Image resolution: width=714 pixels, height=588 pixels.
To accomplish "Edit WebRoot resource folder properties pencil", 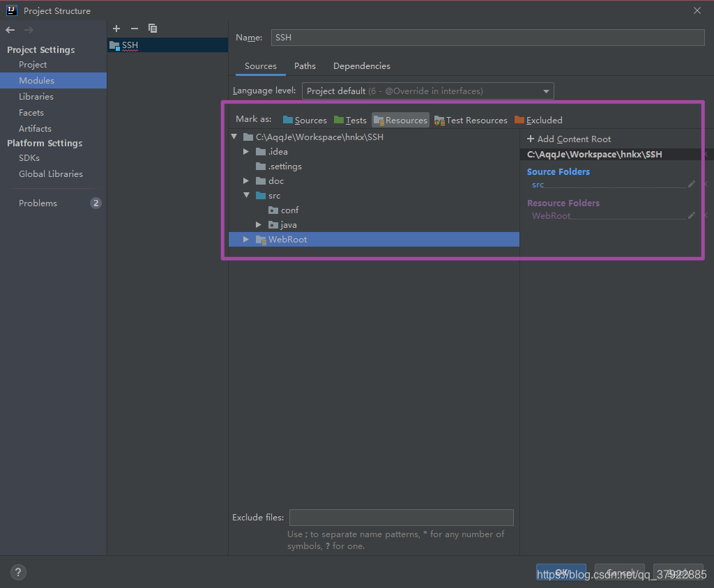I will 691,215.
